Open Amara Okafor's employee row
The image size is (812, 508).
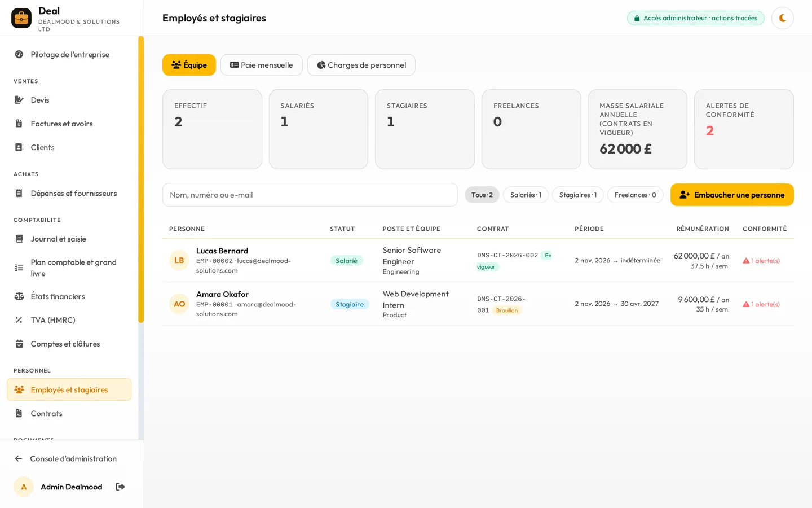478,304
